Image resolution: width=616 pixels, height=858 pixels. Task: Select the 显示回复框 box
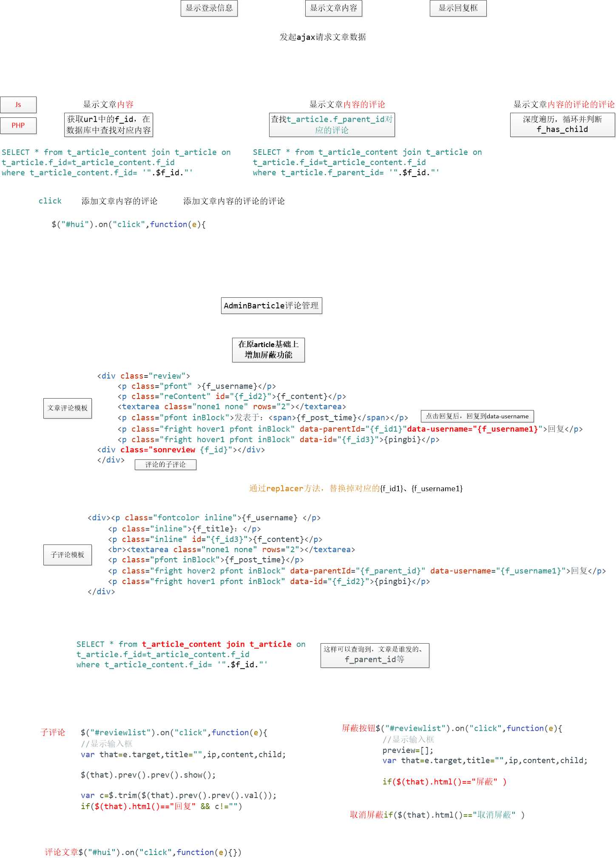pyautogui.click(x=458, y=8)
